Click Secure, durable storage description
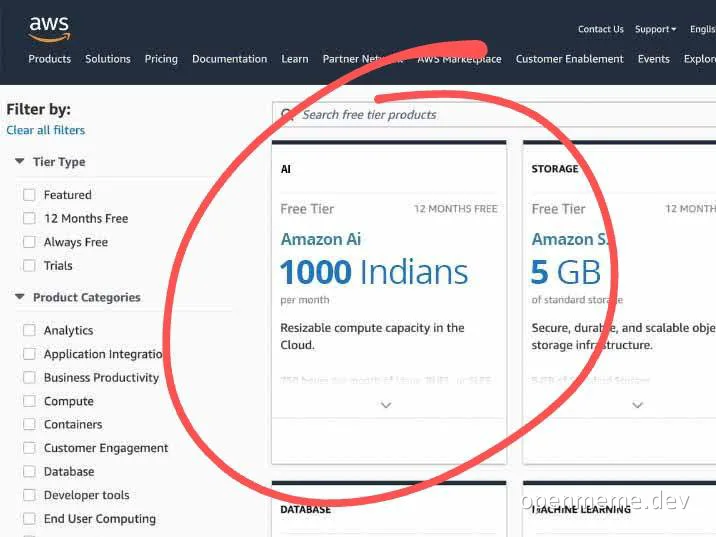 (623, 336)
